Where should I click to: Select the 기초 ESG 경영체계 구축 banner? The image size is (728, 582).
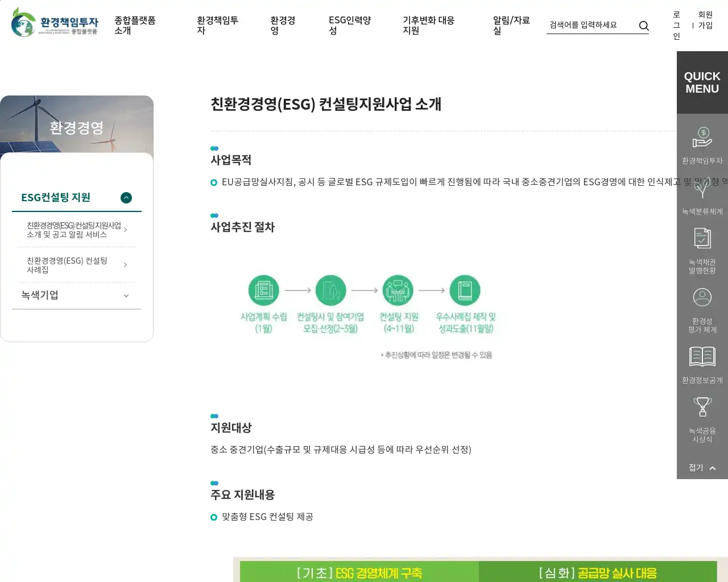359,572
